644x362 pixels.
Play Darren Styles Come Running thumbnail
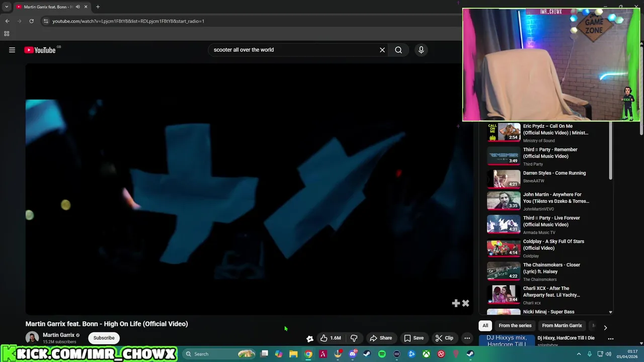pyautogui.click(x=504, y=179)
